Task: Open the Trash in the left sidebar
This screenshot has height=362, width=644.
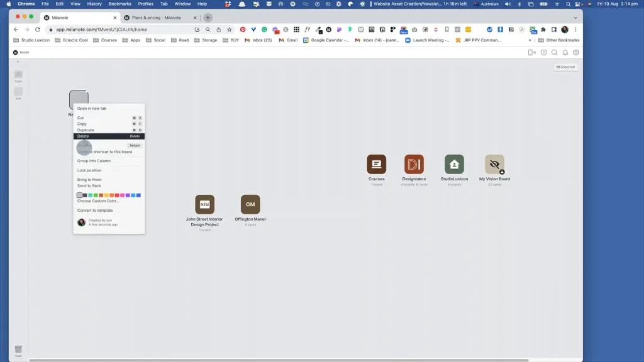Action: point(18,351)
